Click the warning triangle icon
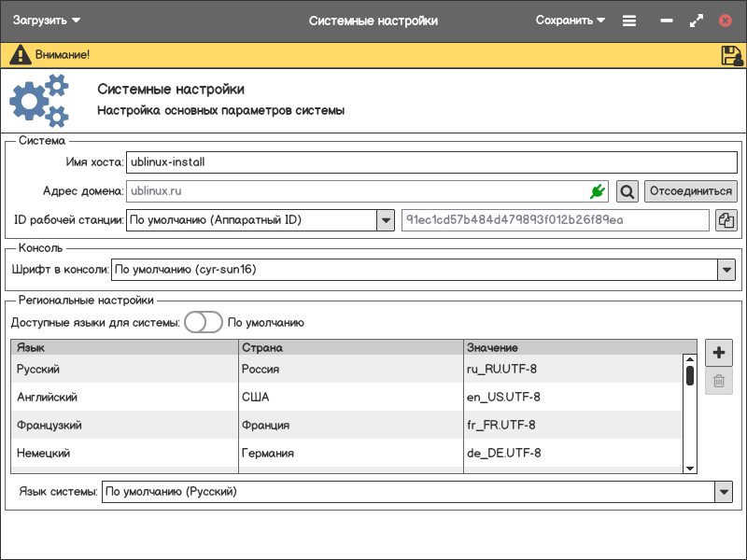The width and height of the screenshot is (747, 560). pos(20,55)
